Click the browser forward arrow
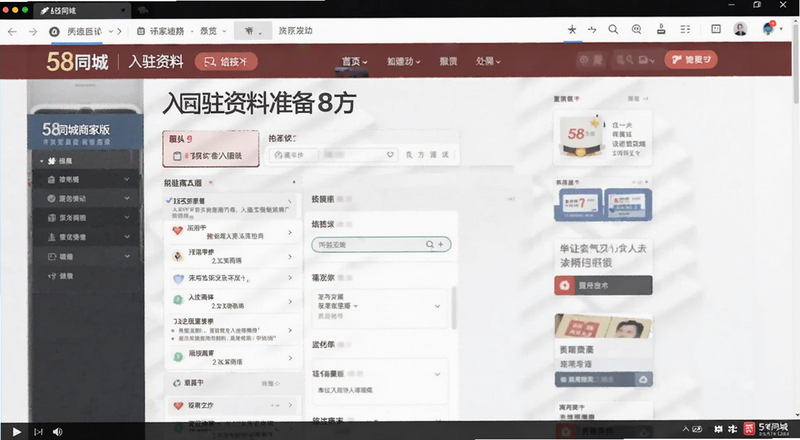800x440 pixels. click(x=33, y=31)
